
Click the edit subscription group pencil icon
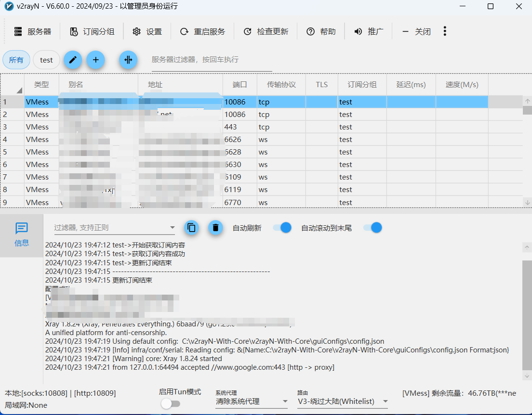pyautogui.click(x=73, y=60)
